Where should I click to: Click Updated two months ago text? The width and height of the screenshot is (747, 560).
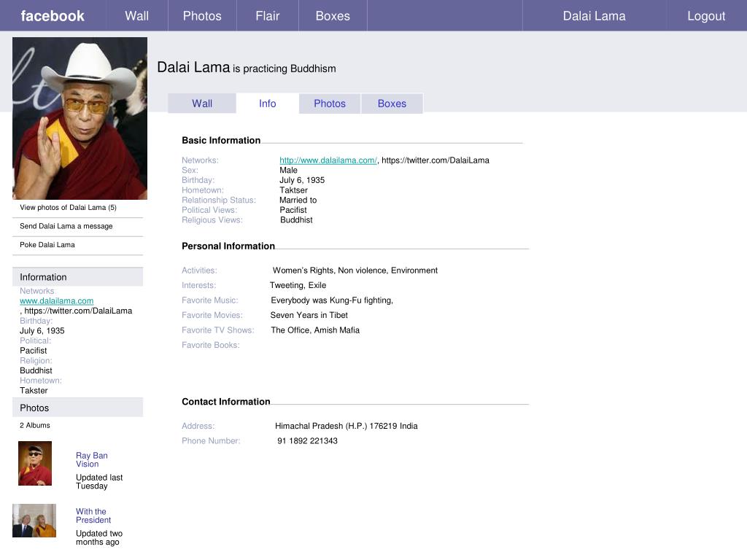[x=99, y=537]
